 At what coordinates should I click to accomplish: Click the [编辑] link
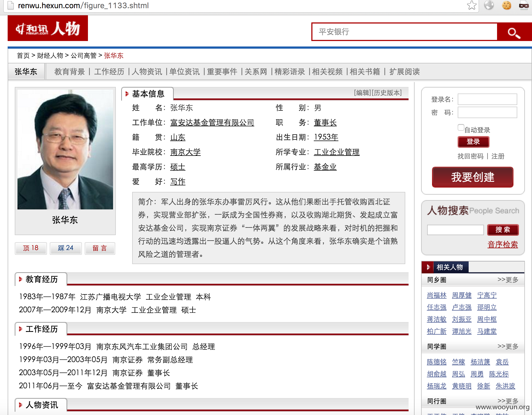[x=363, y=93]
